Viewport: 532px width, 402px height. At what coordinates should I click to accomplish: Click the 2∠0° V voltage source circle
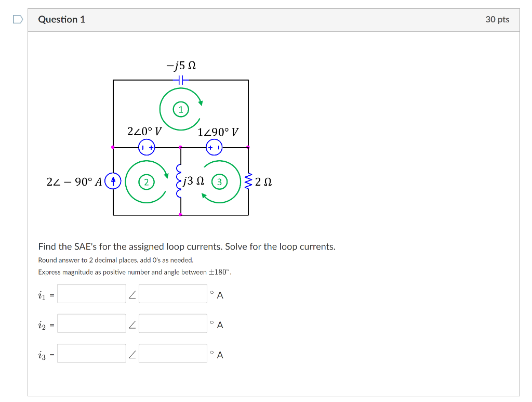coord(147,147)
